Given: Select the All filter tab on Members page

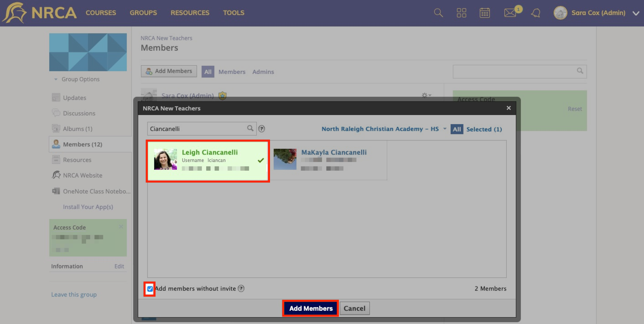Looking at the screenshot, I should point(208,72).
